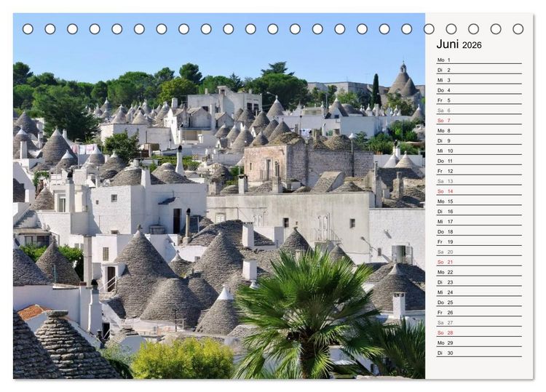Select the Fr 5 date row
This screenshot has height=392, width=546.
coord(479,100)
